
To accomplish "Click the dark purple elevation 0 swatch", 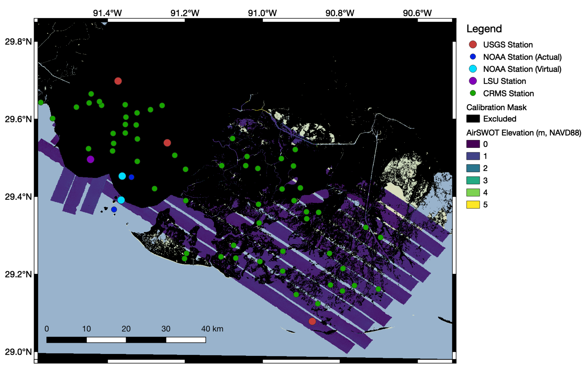I will (473, 144).
